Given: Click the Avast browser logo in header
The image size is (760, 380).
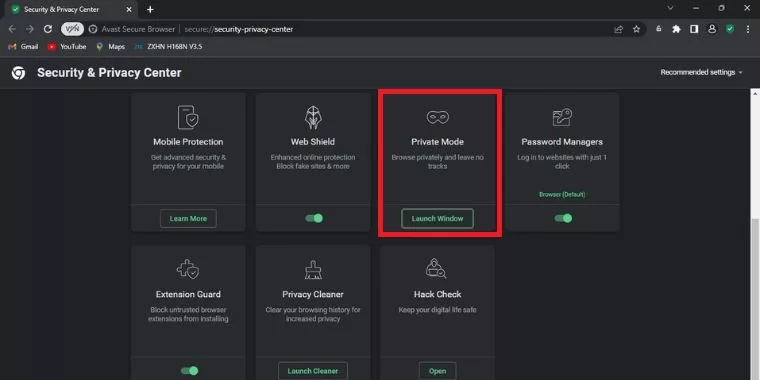Looking at the screenshot, I should point(18,73).
